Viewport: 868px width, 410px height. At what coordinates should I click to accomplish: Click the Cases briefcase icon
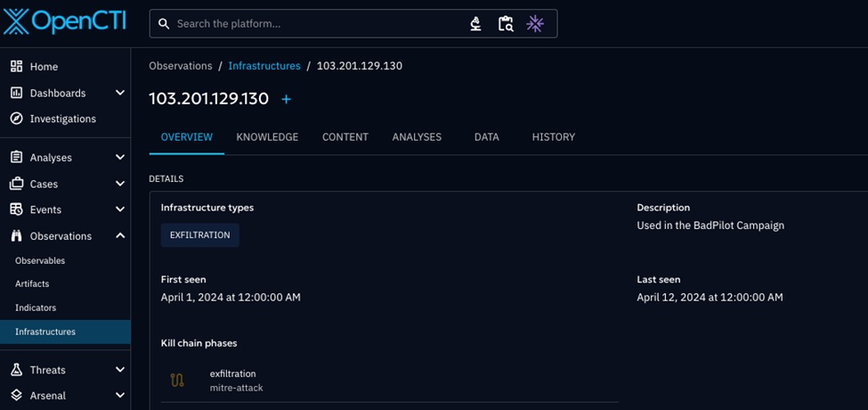tap(17, 184)
